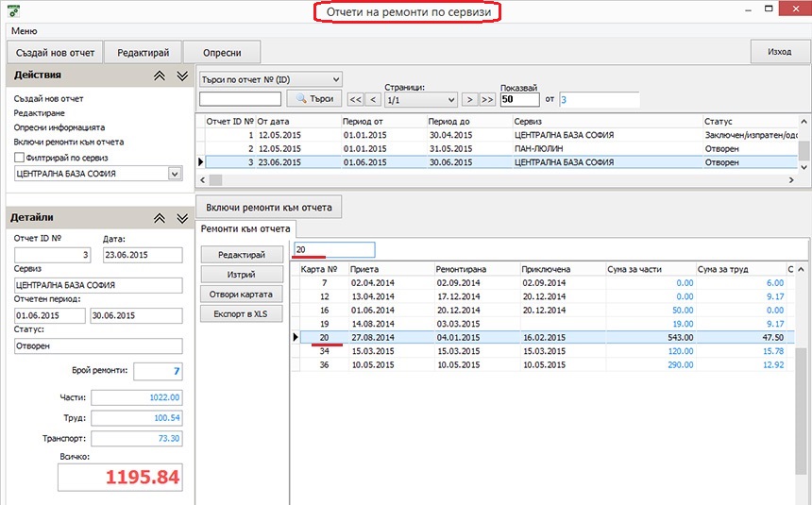
Task: Sort repairs by Карта № column header
Action: [x=324, y=269]
